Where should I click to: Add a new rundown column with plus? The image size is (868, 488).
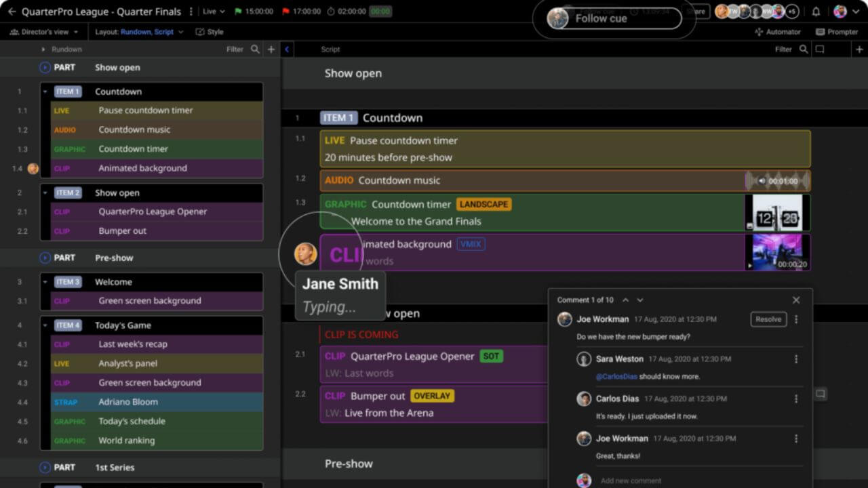pyautogui.click(x=271, y=49)
